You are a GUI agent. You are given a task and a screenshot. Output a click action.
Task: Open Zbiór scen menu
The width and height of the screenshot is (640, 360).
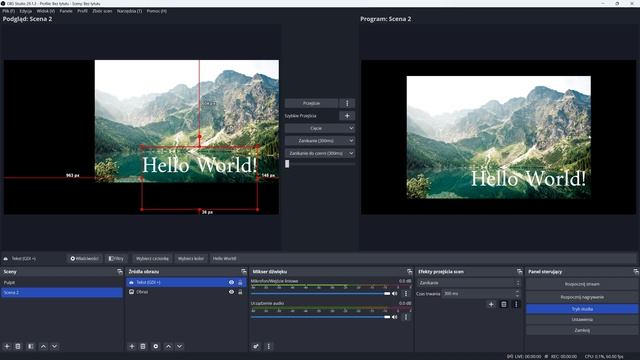[x=102, y=11]
